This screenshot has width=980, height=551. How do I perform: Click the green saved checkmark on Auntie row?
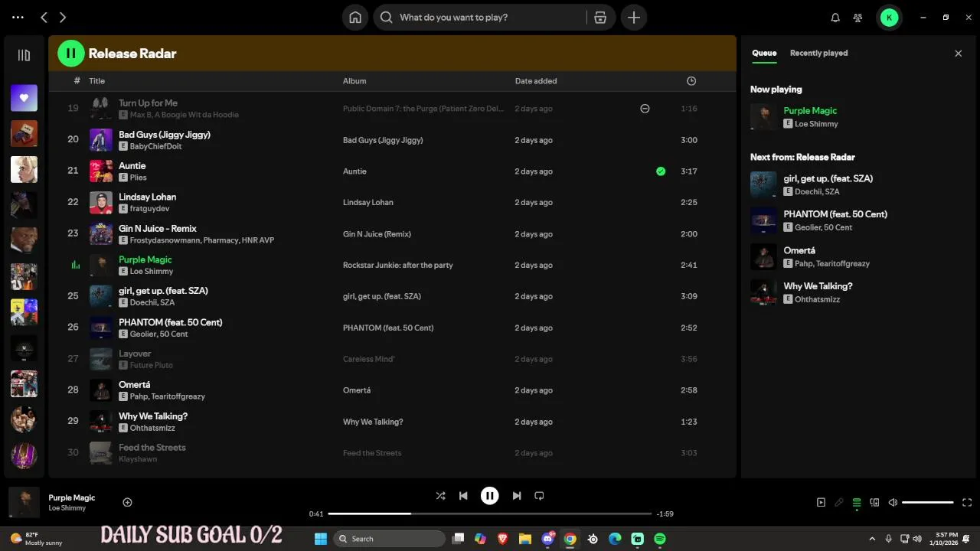coord(661,171)
